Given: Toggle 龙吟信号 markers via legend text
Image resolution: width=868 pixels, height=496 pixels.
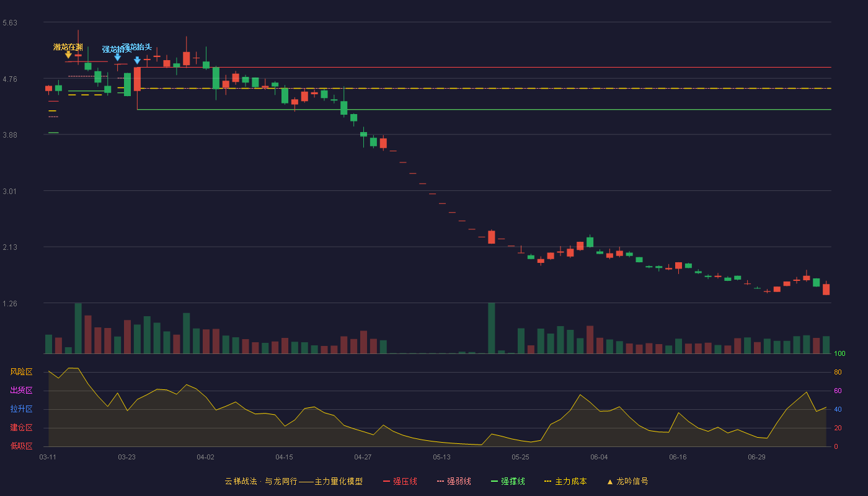Looking at the screenshot, I should (x=632, y=482).
